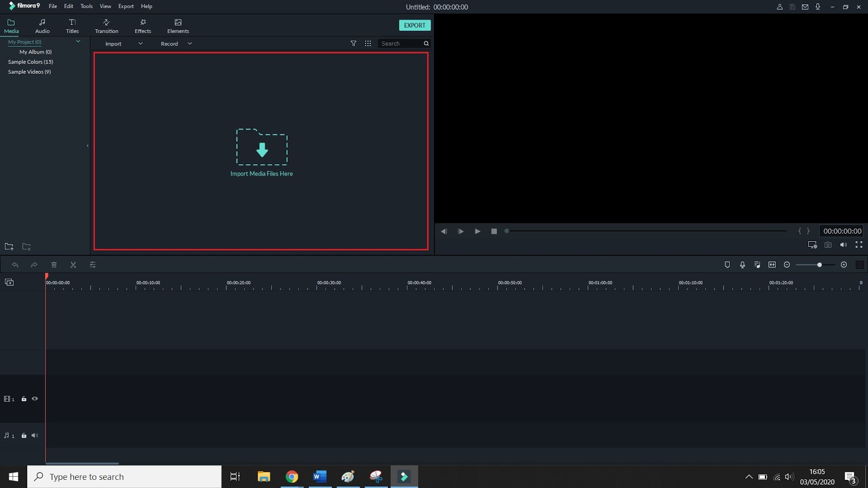
Task: Toggle visibility of video track 1
Action: (x=35, y=399)
